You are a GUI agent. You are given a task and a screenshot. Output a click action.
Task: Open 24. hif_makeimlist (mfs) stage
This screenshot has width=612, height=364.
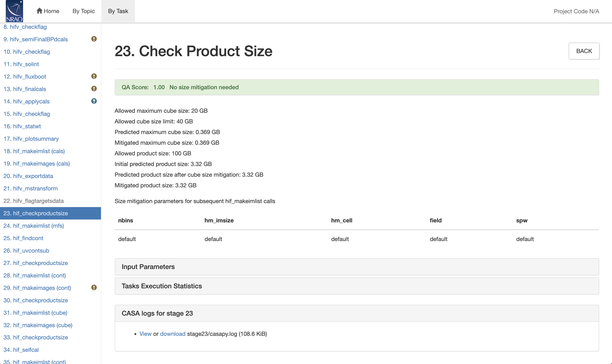pos(34,226)
